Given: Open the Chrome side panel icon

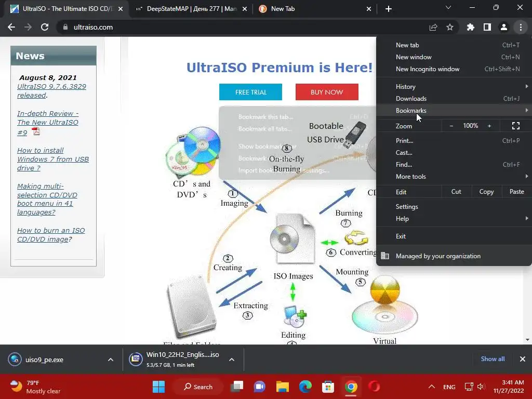Looking at the screenshot, I should pyautogui.click(x=487, y=27).
